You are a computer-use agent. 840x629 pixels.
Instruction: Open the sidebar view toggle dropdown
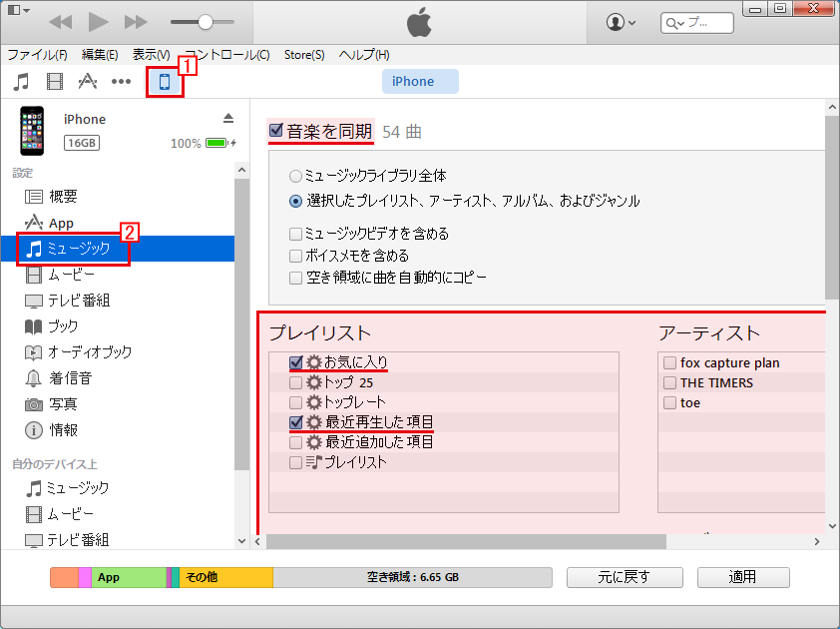click(x=18, y=10)
